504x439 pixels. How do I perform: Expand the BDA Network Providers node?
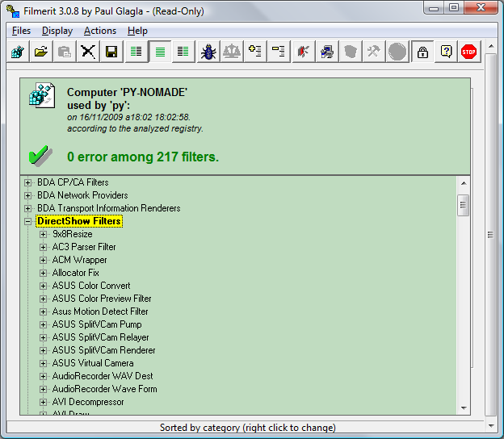28,195
